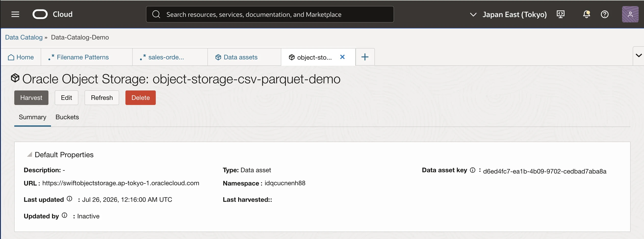The width and height of the screenshot is (644, 239).
Task: Click the search resources input field
Action: (270, 14)
